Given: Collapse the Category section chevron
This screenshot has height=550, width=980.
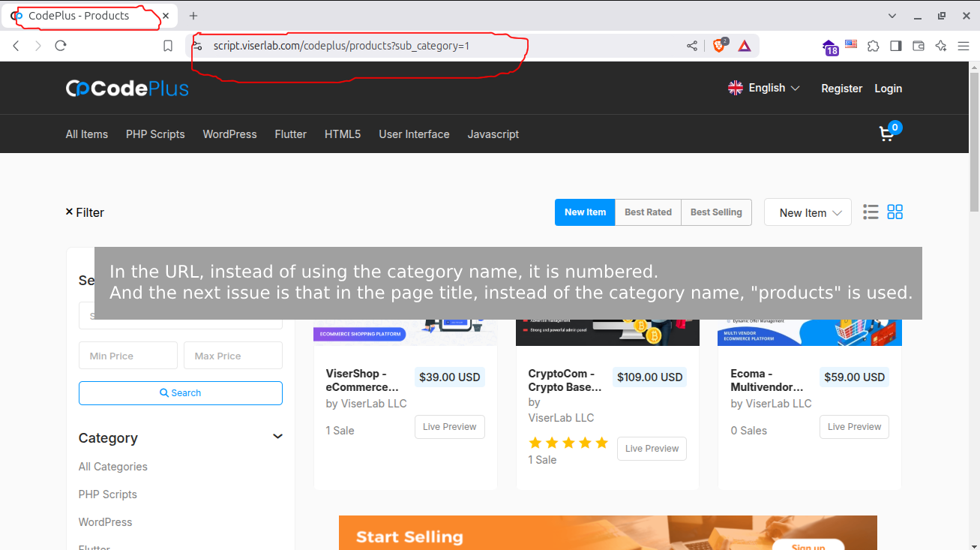Looking at the screenshot, I should point(277,437).
